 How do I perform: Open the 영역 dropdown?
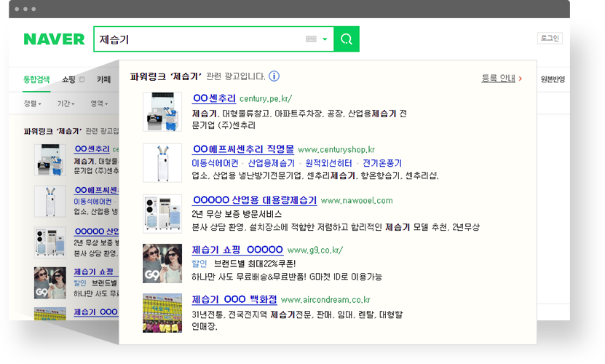99,103
